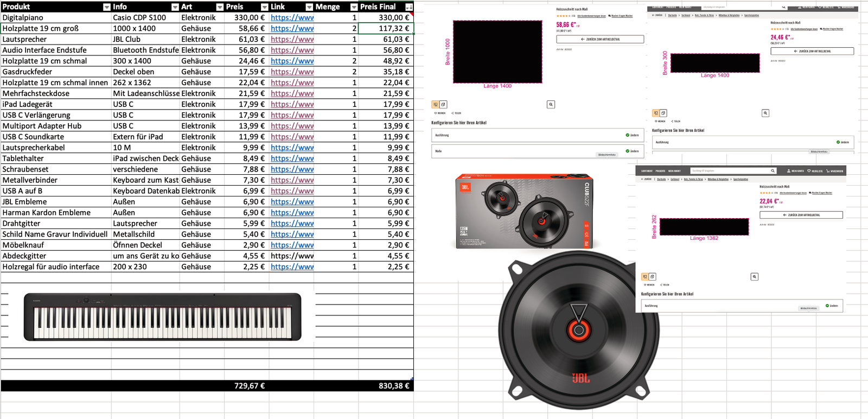Click ändern in Maße row of 58,66 € screenshot
This screenshot has width=868, height=419.
633,151
